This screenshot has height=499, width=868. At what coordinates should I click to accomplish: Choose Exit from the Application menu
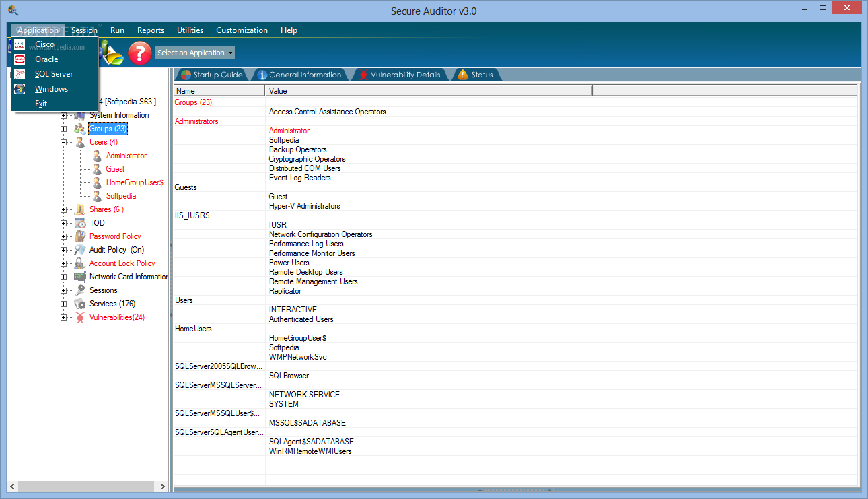[55, 104]
